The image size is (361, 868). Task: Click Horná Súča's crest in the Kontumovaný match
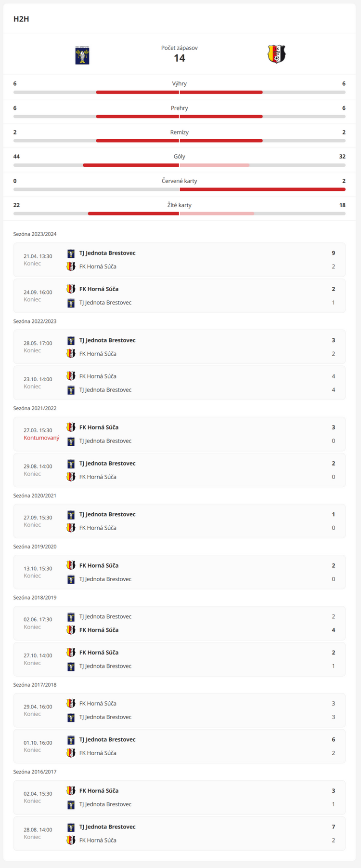[x=71, y=427]
